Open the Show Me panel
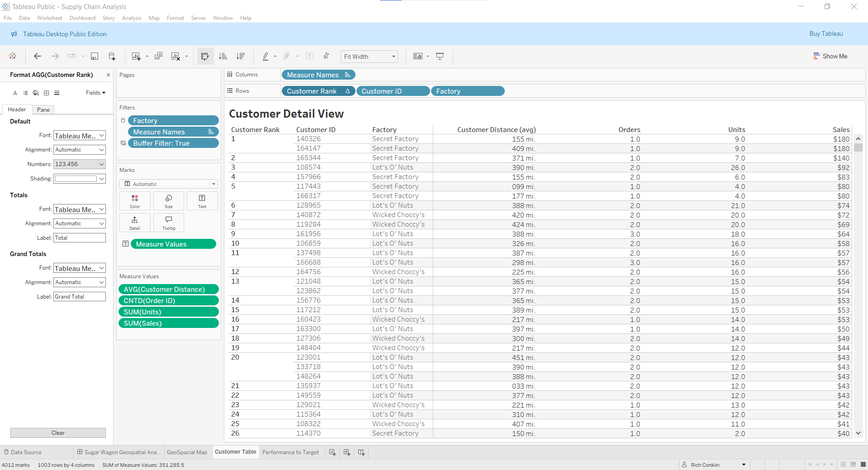The height and width of the screenshot is (470, 868). pos(830,56)
